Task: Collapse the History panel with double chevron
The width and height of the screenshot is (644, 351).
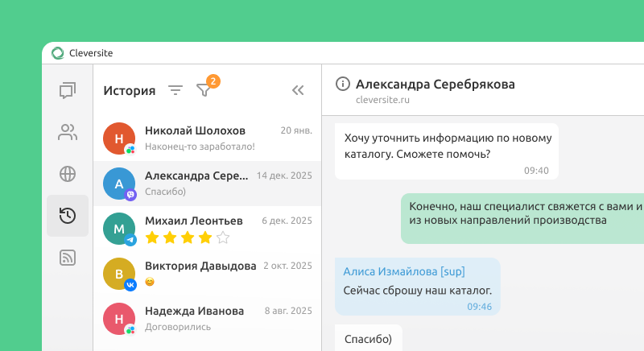Action: coord(298,90)
